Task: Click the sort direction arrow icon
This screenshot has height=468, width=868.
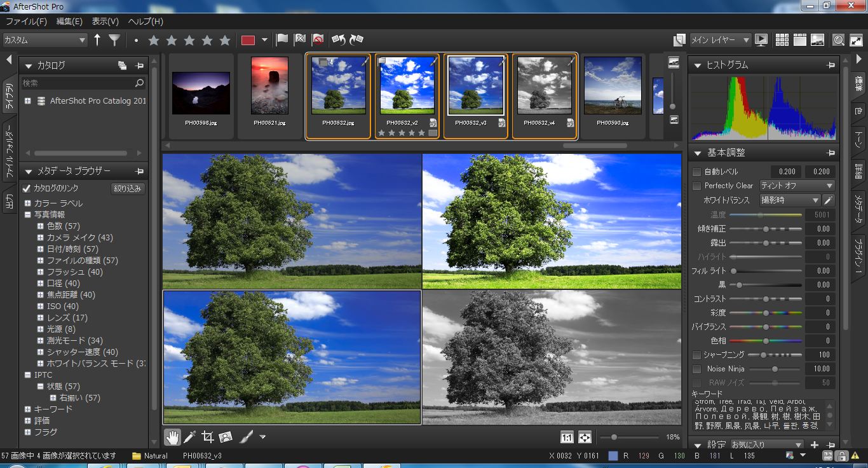Action: (97, 40)
